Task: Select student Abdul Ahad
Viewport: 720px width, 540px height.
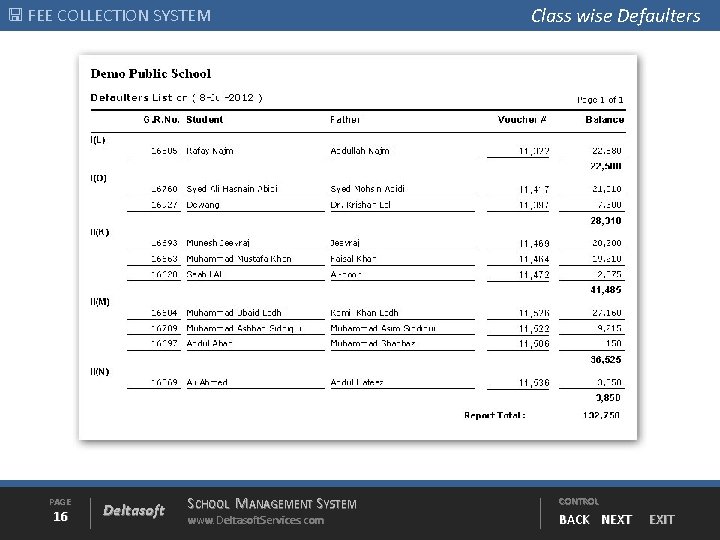Action: [x=209, y=343]
